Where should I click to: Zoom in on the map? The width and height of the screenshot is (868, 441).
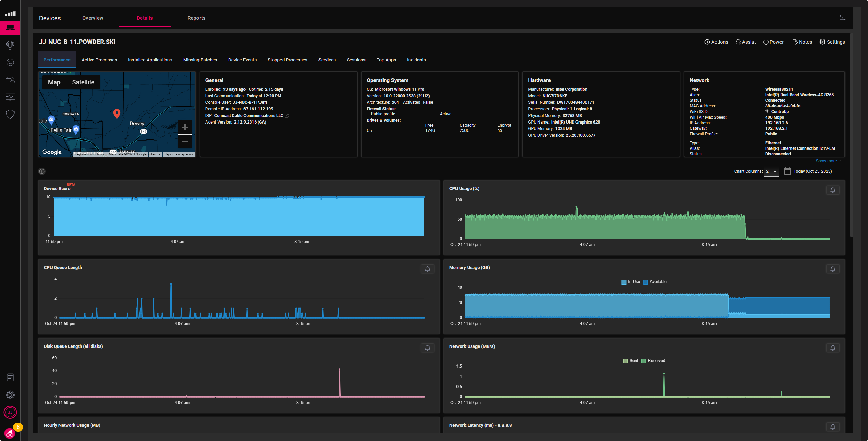pyautogui.click(x=185, y=127)
